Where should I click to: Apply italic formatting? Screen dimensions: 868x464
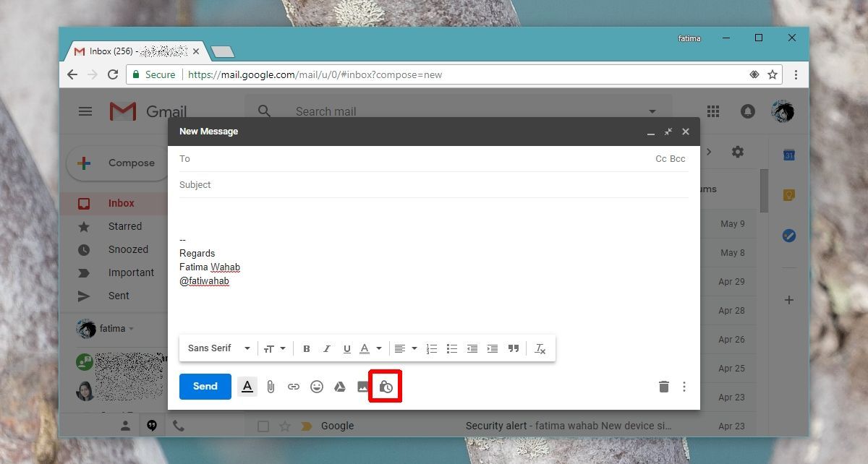pos(326,348)
